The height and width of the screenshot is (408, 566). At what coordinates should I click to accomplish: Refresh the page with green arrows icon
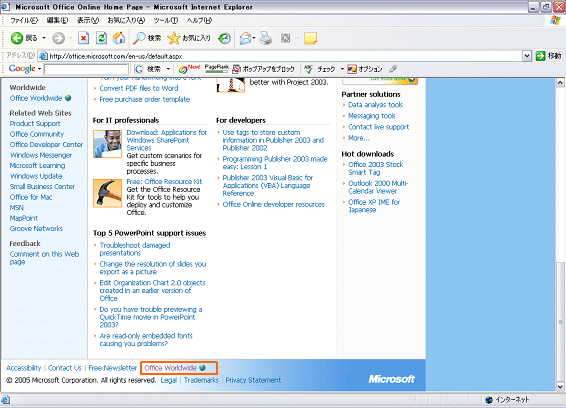click(101, 38)
